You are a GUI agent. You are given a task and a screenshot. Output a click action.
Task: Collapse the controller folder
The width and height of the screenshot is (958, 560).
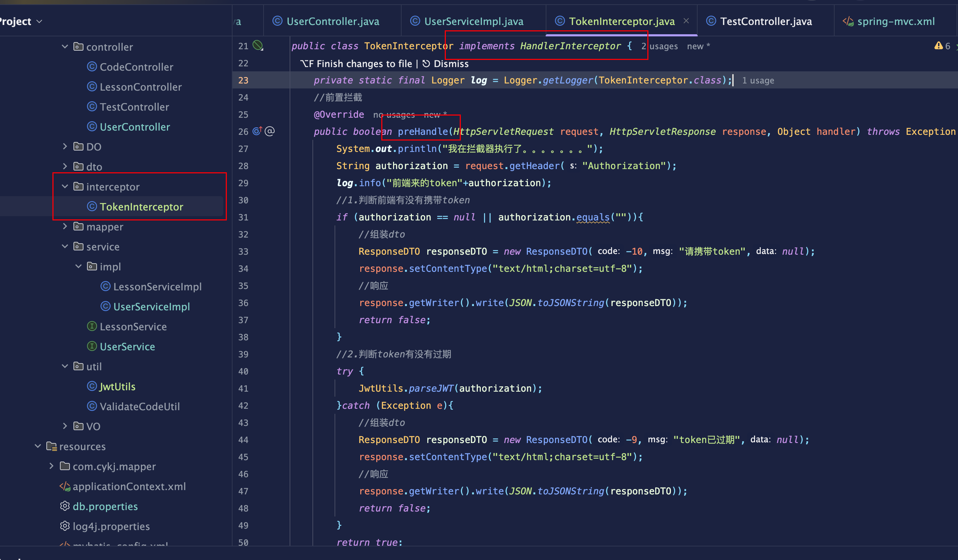(x=65, y=46)
